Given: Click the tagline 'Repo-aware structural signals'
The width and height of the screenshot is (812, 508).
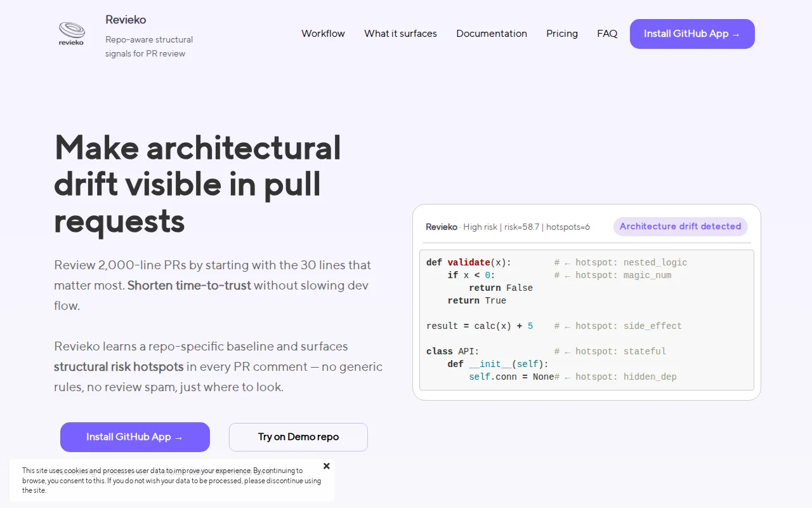Looking at the screenshot, I should point(149,46).
